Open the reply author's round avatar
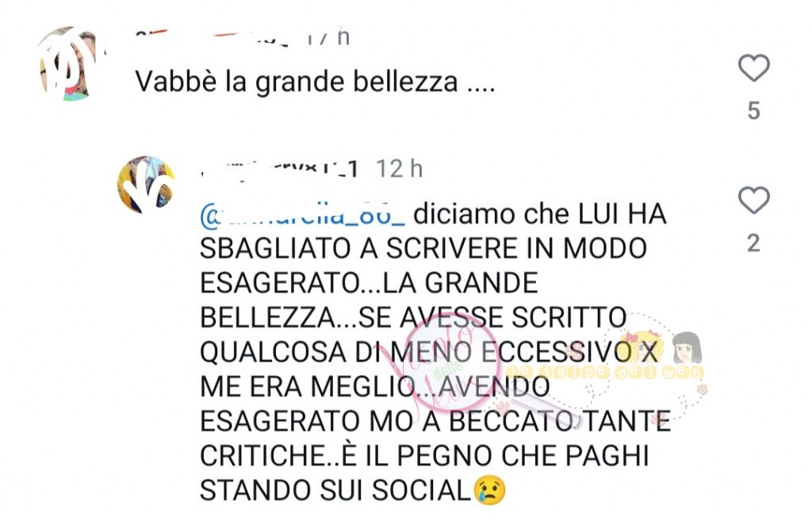Screen dimensions: 812x521 tap(146, 184)
